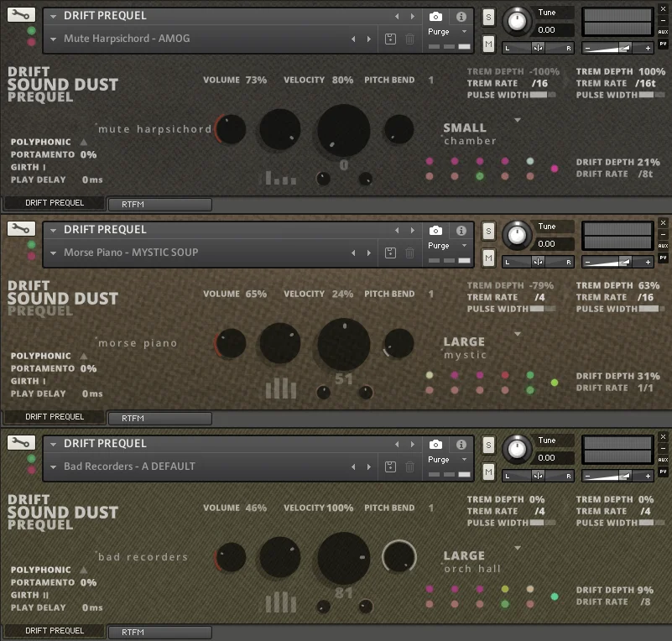Open info button for Mute Harpsichord instrument
Image resolution: width=672 pixels, height=641 pixels.
click(x=461, y=17)
